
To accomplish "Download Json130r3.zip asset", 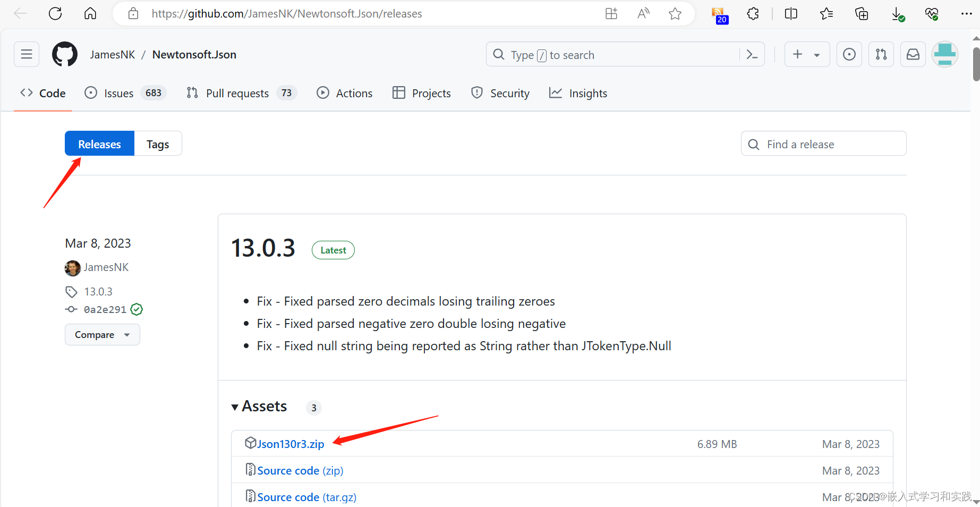I will point(291,444).
